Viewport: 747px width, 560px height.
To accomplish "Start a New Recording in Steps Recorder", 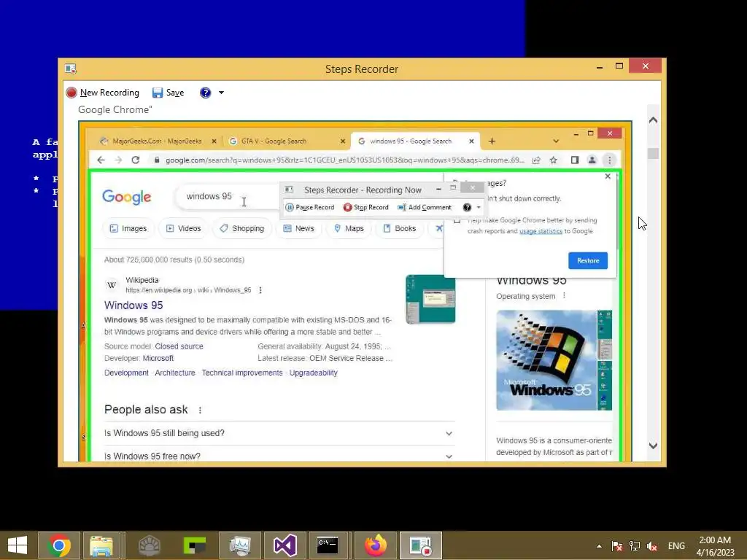I will [103, 93].
